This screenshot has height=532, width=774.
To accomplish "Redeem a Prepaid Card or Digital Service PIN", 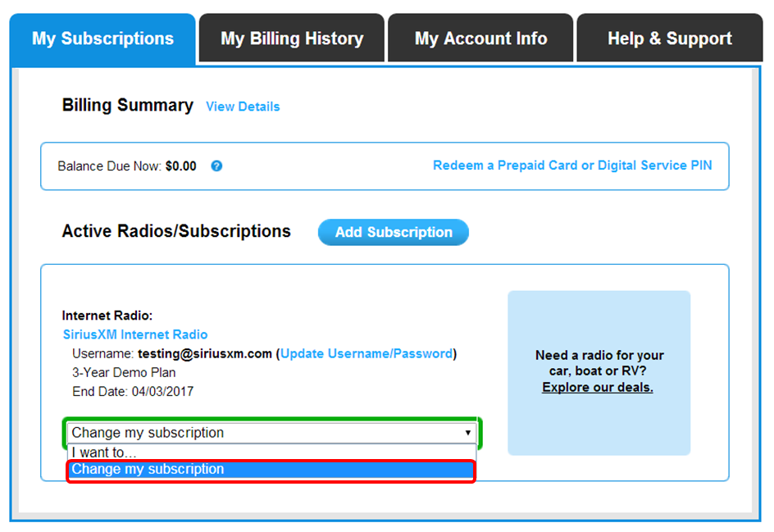I will 572,166.
